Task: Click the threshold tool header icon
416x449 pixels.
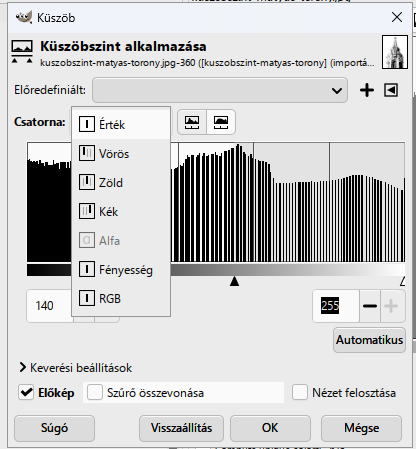Action: pyautogui.click(x=22, y=52)
